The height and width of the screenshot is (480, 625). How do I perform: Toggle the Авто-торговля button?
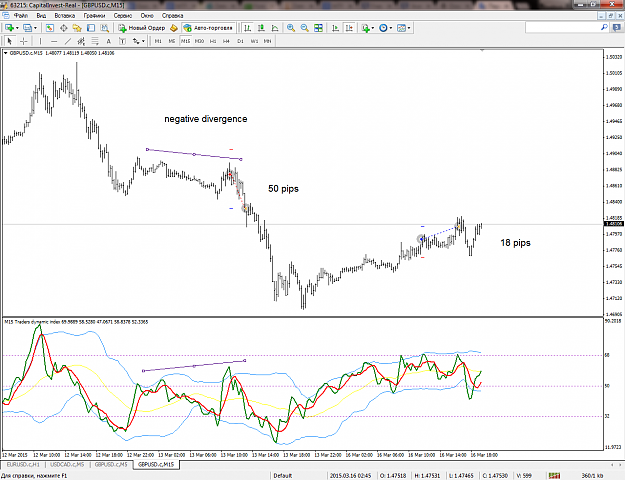(208, 28)
